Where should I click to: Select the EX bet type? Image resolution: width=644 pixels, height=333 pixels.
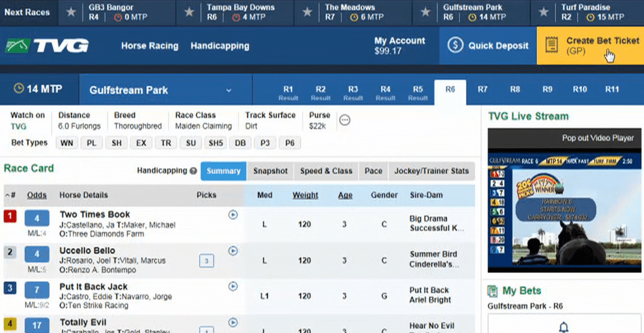click(x=141, y=143)
